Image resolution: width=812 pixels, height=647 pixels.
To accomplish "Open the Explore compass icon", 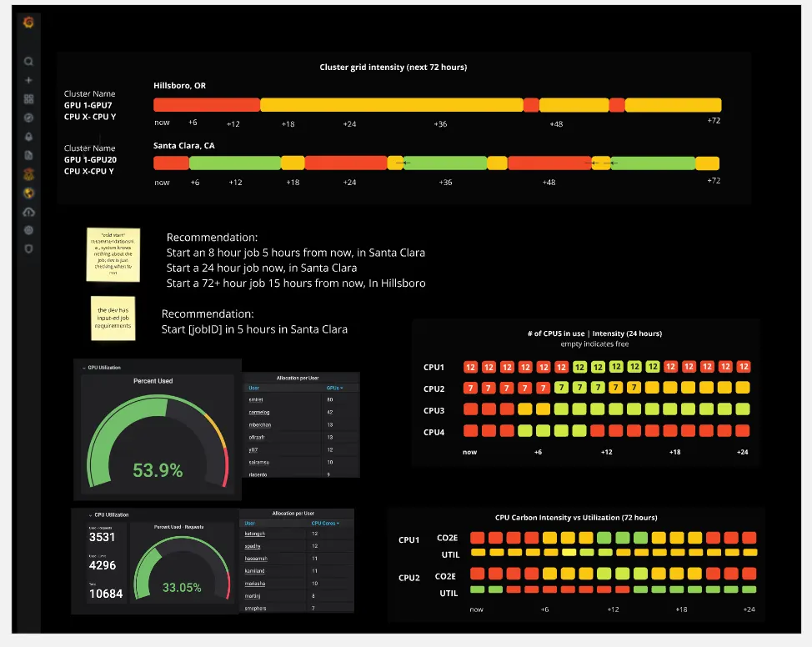I will (28, 118).
